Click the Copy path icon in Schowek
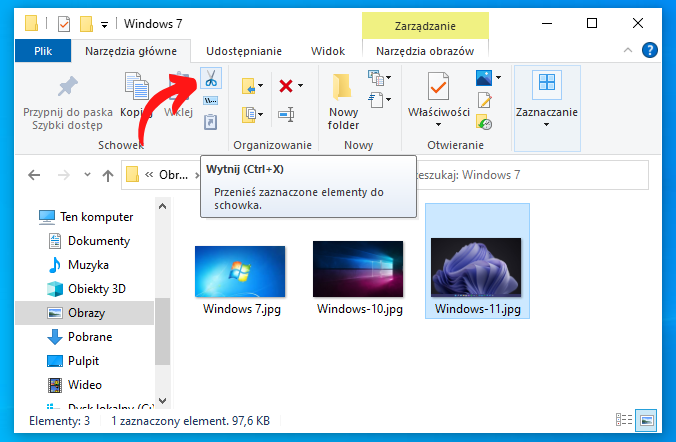 tap(210, 101)
